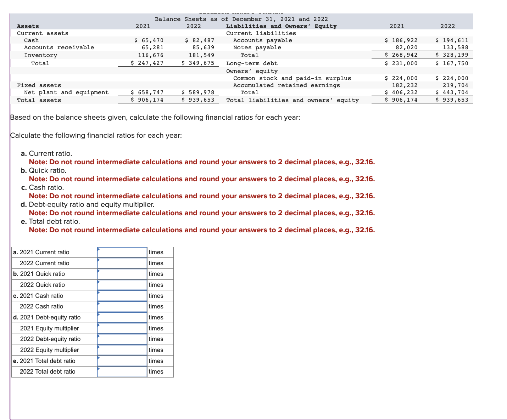Select retained earnings value "219,704"
Viewport: 507px width, 420px height.
tap(456, 85)
